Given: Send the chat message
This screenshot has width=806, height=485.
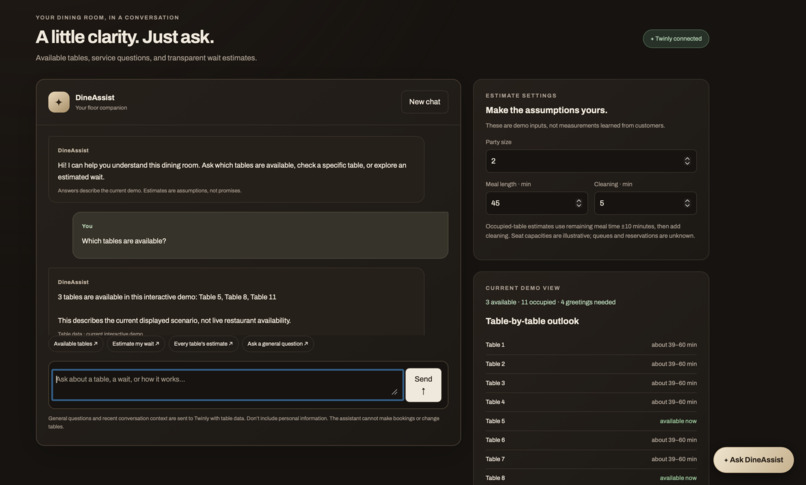Looking at the screenshot, I should 423,385.
